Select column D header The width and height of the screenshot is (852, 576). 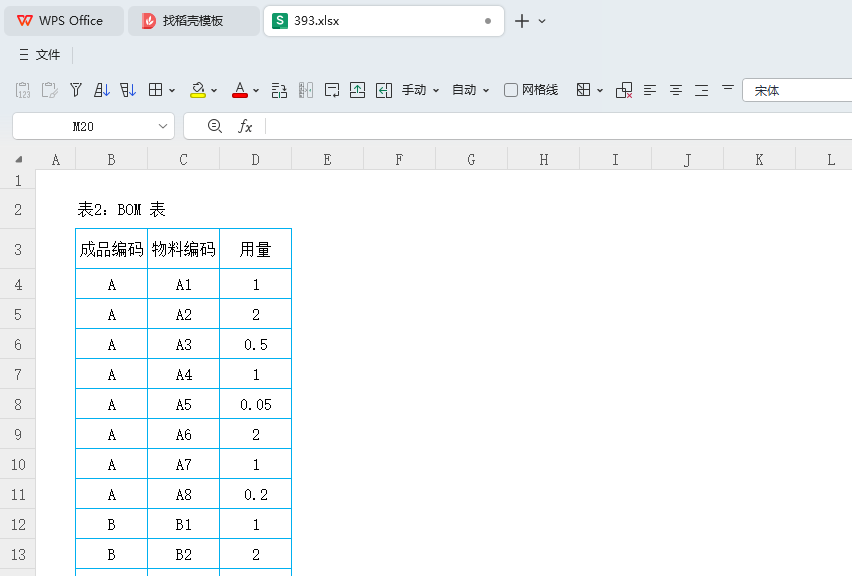point(255,159)
